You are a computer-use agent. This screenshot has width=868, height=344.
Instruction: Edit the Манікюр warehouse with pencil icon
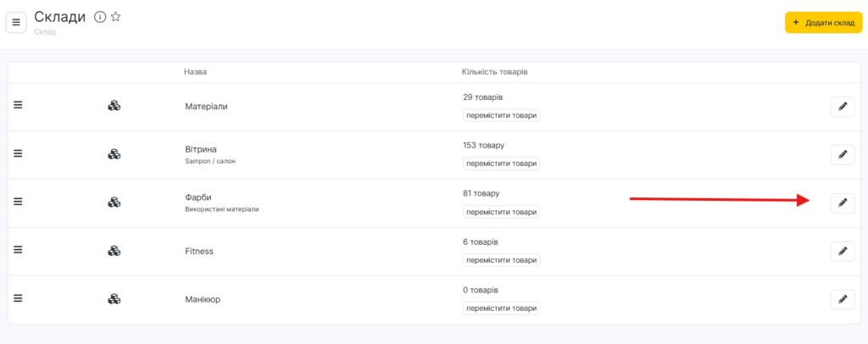pyautogui.click(x=842, y=299)
